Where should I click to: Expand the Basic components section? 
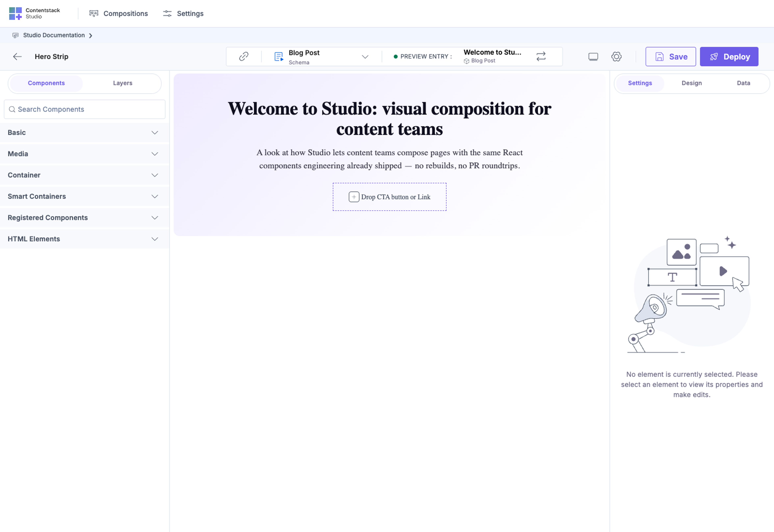tap(85, 133)
